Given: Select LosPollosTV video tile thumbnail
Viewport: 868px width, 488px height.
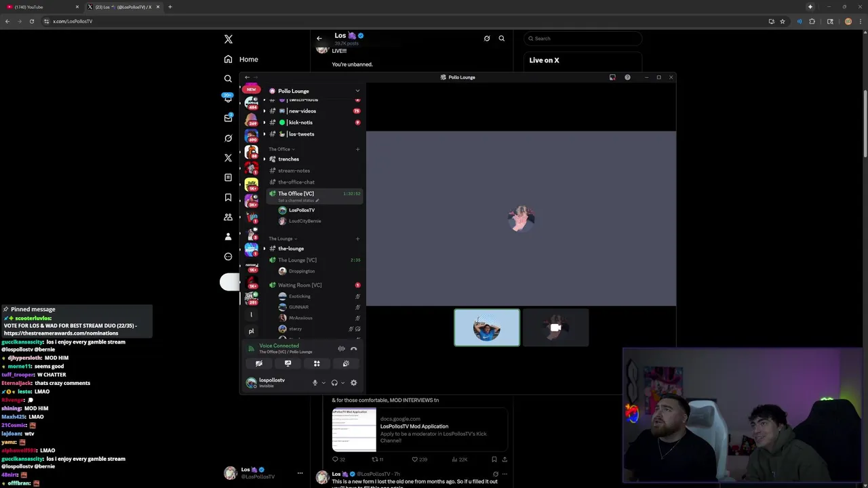Looking at the screenshot, I should (x=487, y=327).
